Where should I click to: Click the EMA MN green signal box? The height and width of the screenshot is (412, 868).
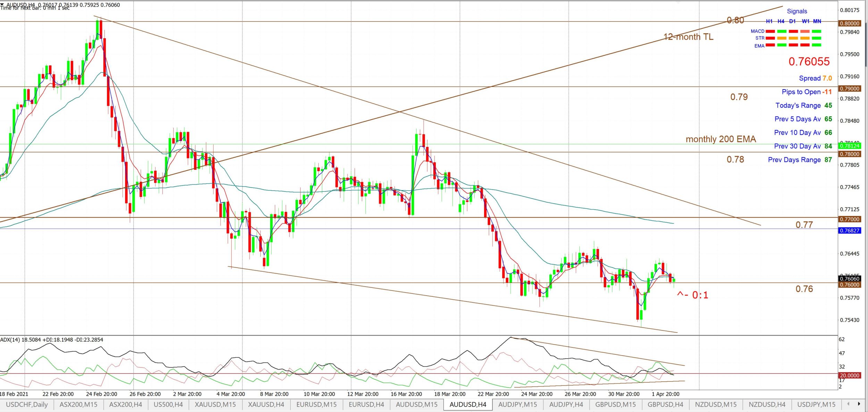coord(817,45)
